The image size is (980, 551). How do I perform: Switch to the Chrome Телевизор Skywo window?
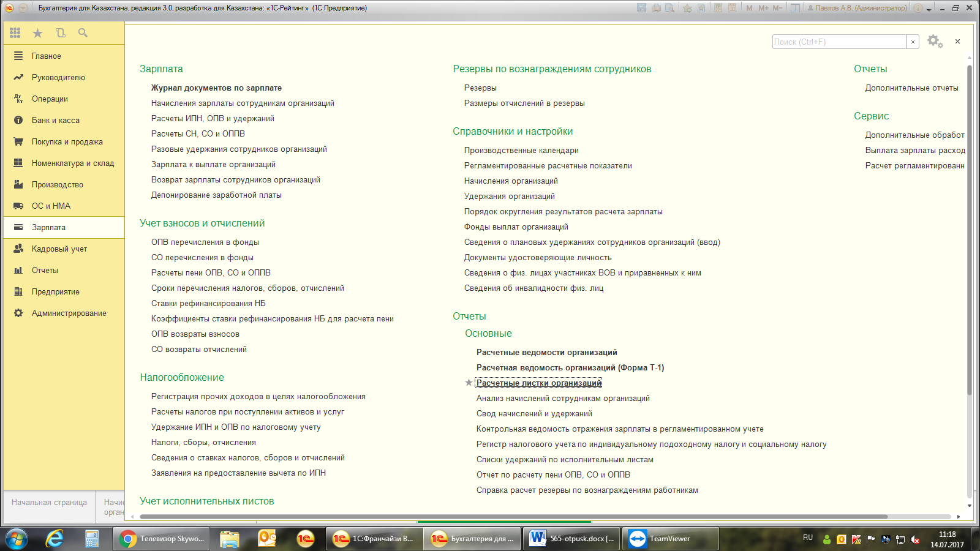click(161, 539)
